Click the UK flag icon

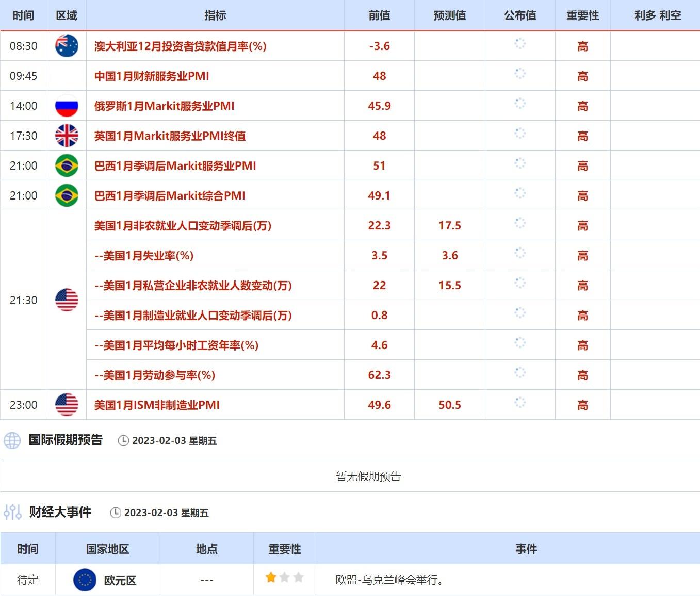tap(67, 136)
